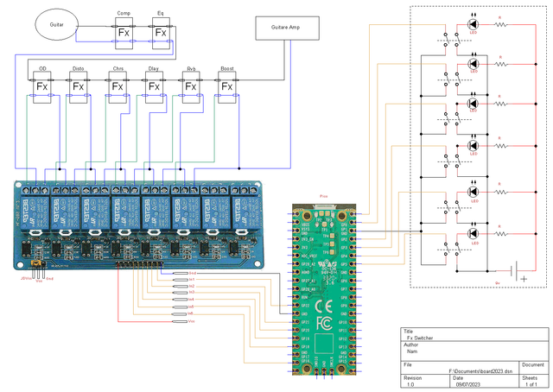
Task: Click the revision value '1.0'
Action: pyautogui.click(x=410, y=384)
